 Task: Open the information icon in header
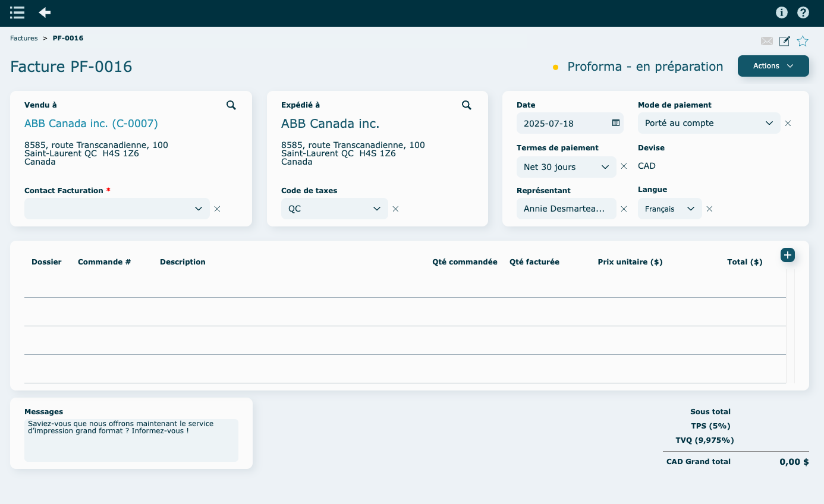point(782,12)
